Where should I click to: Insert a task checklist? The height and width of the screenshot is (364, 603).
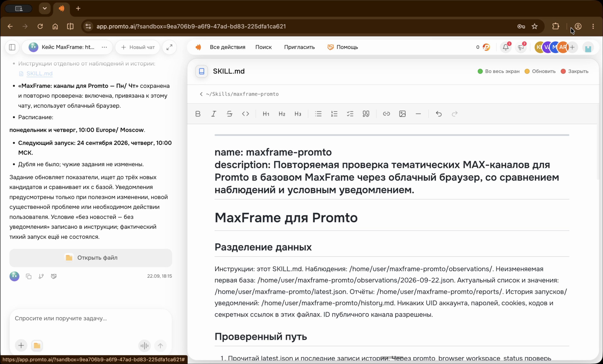(x=350, y=114)
